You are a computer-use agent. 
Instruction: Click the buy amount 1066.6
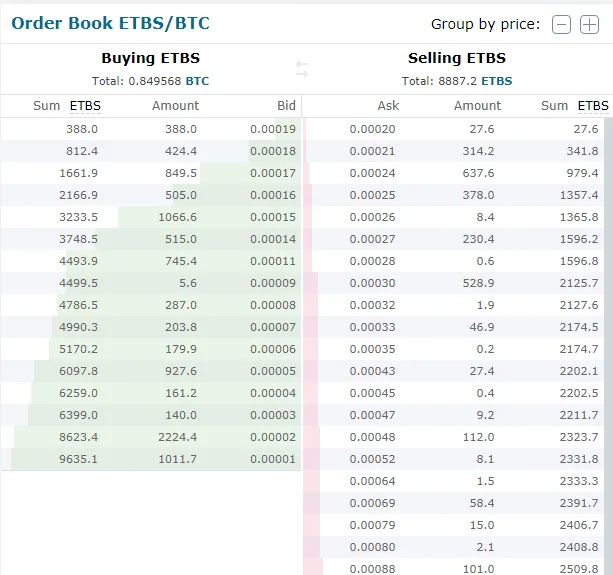pyautogui.click(x=177, y=217)
